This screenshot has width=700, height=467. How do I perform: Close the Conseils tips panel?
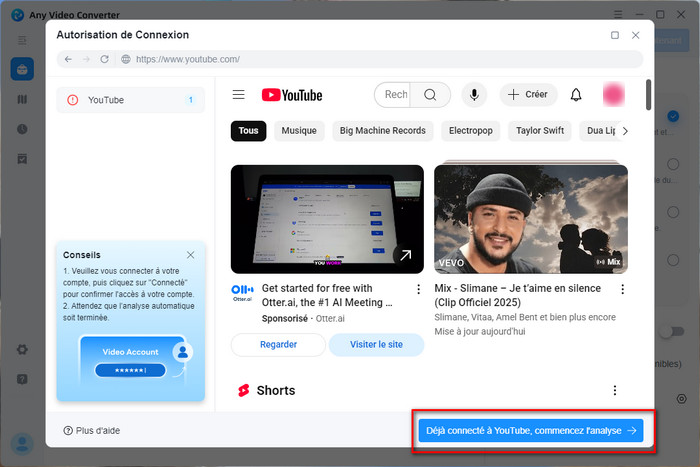coord(191,255)
